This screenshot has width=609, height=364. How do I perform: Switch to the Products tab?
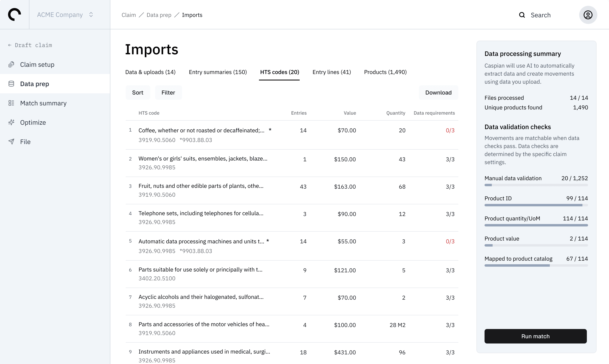coord(385,72)
